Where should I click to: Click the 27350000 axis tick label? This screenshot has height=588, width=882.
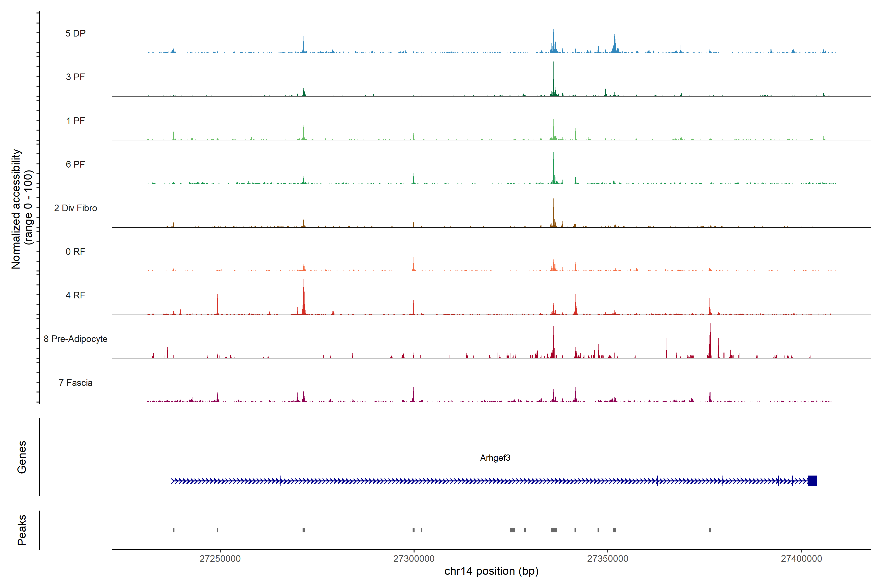click(x=608, y=559)
